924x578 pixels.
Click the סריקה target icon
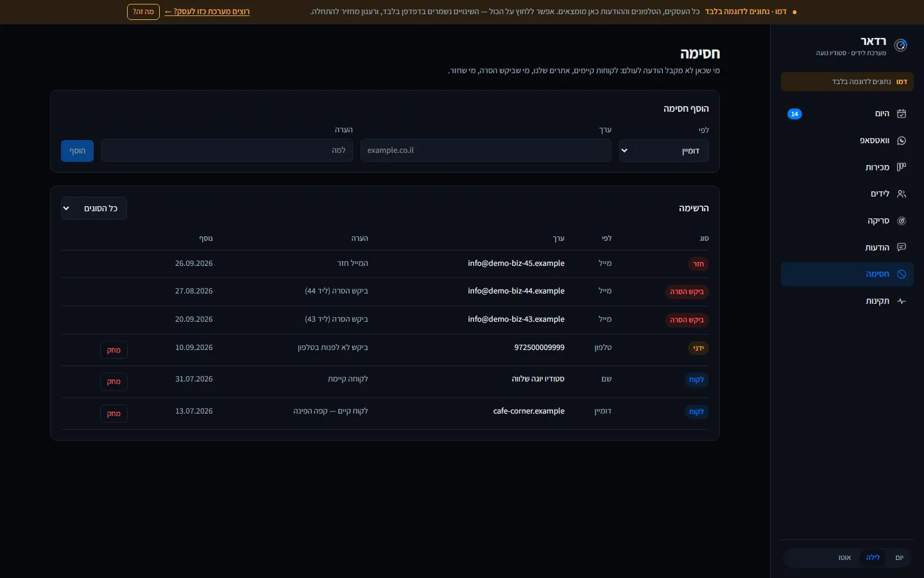tap(902, 221)
